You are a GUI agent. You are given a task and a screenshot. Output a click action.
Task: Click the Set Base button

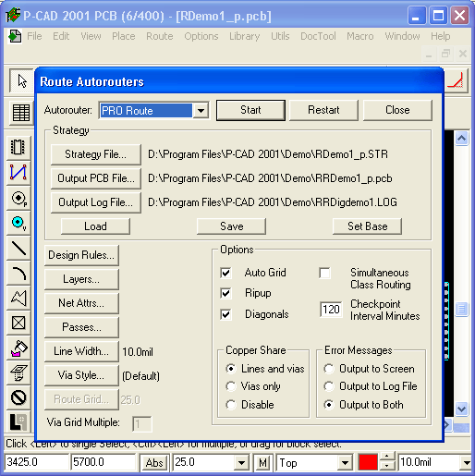(368, 226)
